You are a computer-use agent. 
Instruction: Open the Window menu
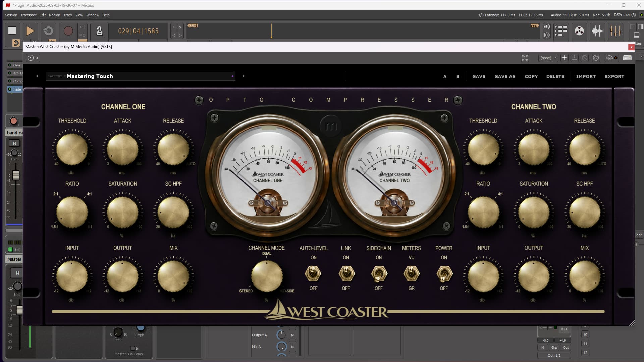pos(93,15)
